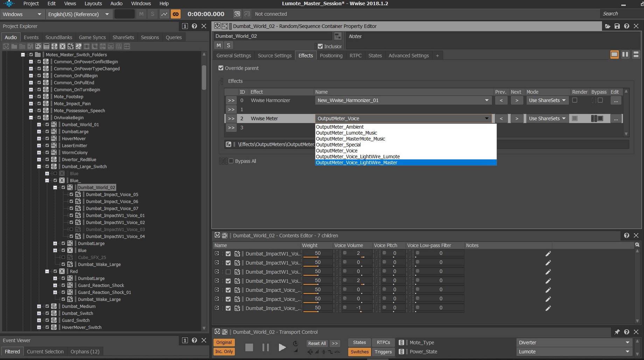The height and width of the screenshot is (360, 644).
Task: Open the Lumote Power_State dropdown
Action: coord(574,352)
